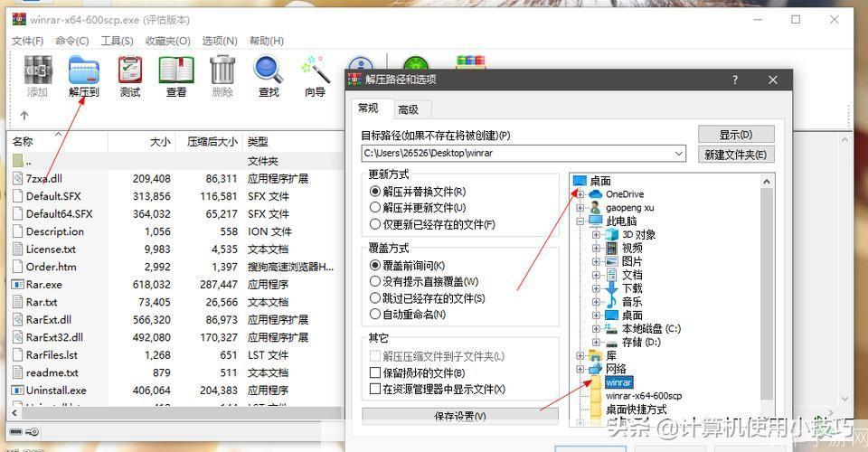Select 此电脑 computer icon in tree

pyautogui.click(x=596, y=221)
